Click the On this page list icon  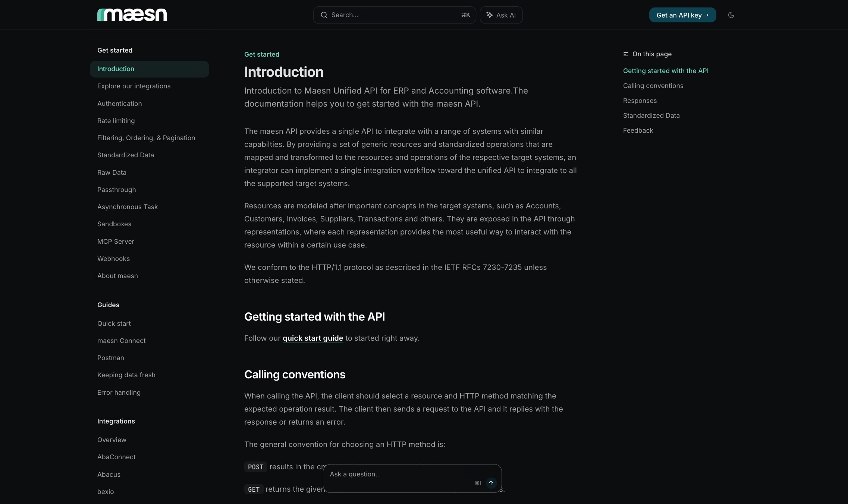626,54
